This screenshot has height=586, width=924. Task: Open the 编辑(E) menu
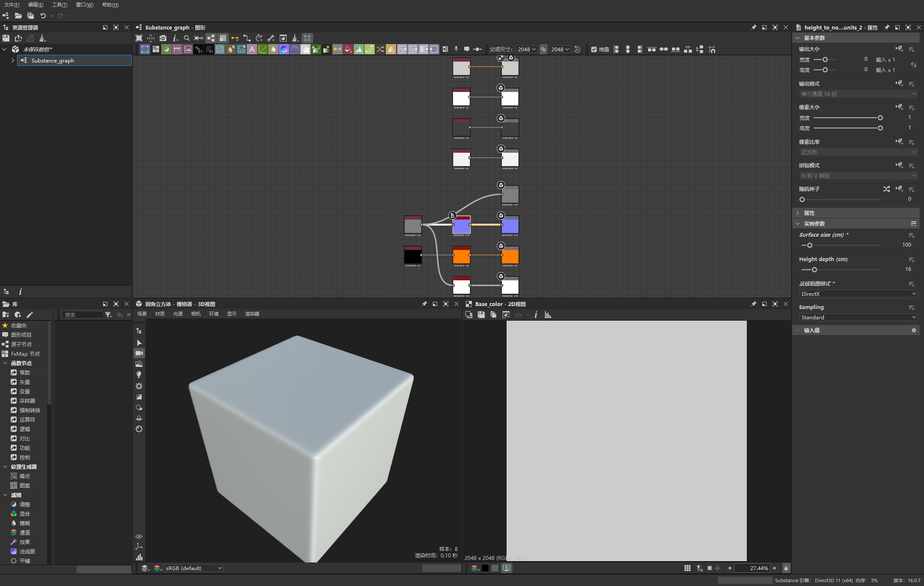click(36, 5)
